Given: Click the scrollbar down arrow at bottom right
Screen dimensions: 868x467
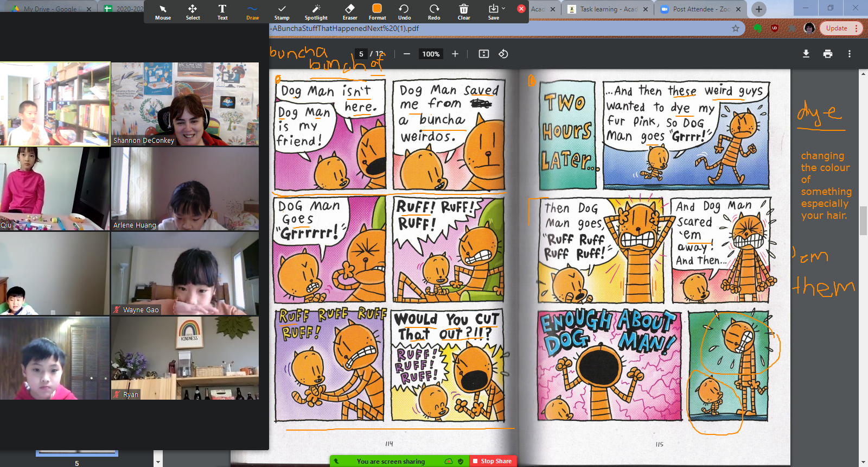Looking at the screenshot, I should [863, 462].
